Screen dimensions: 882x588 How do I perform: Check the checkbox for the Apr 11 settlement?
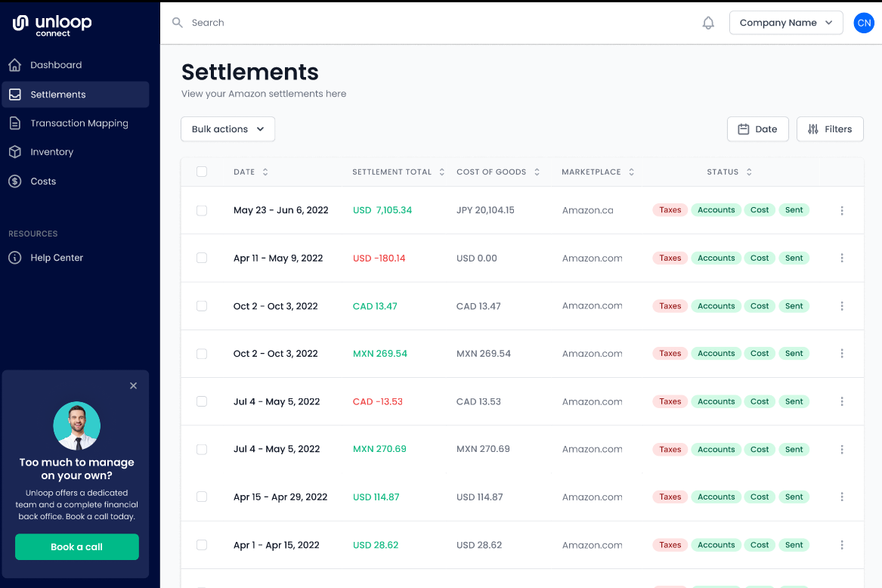point(202,258)
